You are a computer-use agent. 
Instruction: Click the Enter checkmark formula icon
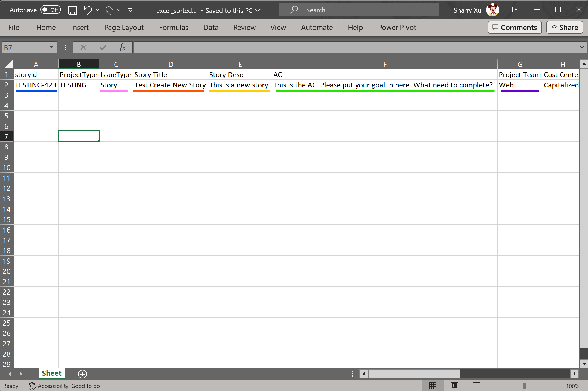[103, 48]
